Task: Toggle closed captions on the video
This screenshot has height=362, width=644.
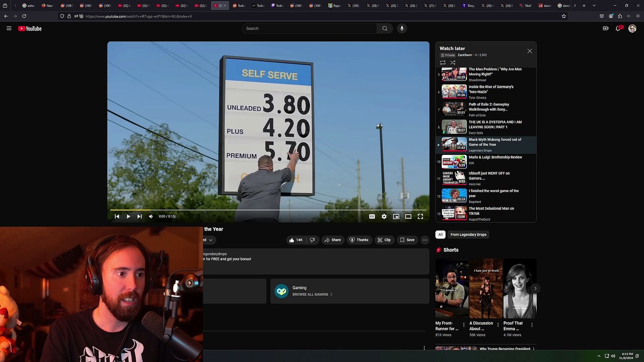Action: (x=372, y=217)
